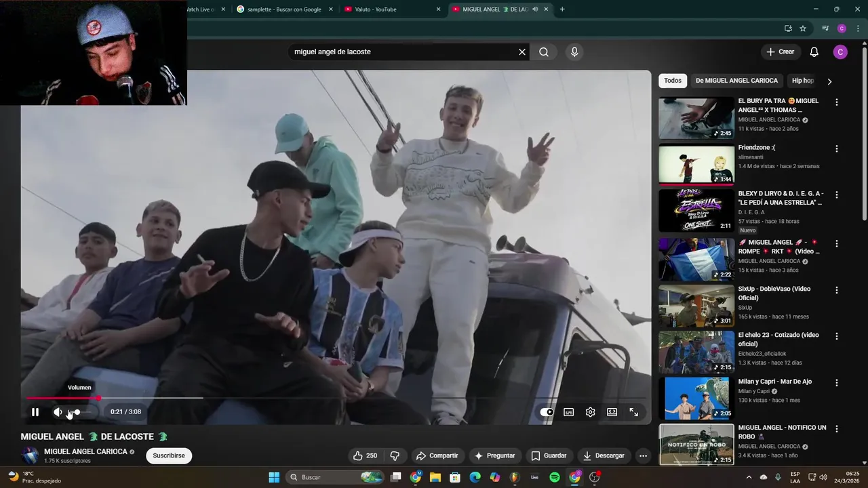The image size is (868, 488).
Task: Click the taskbar Buscar search box
Action: coord(336,477)
